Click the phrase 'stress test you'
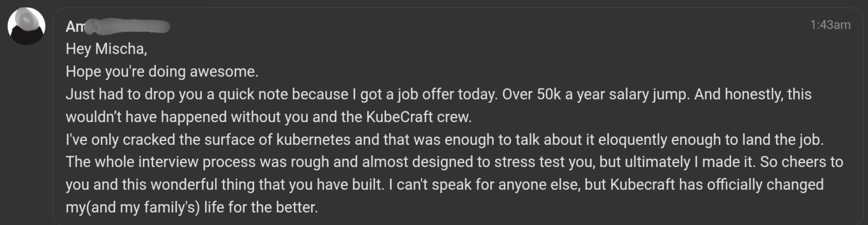Viewport: 868px width, 225px height. pyautogui.click(x=544, y=162)
